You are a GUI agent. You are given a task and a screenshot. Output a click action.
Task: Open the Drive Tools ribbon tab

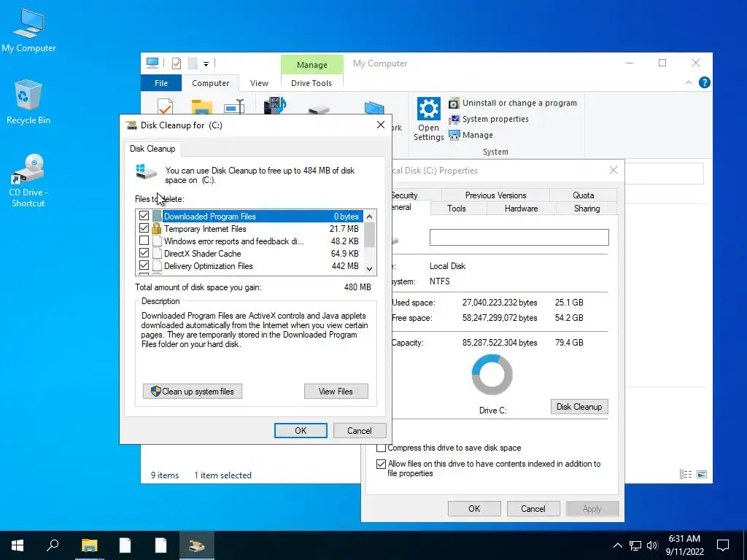click(311, 83)
